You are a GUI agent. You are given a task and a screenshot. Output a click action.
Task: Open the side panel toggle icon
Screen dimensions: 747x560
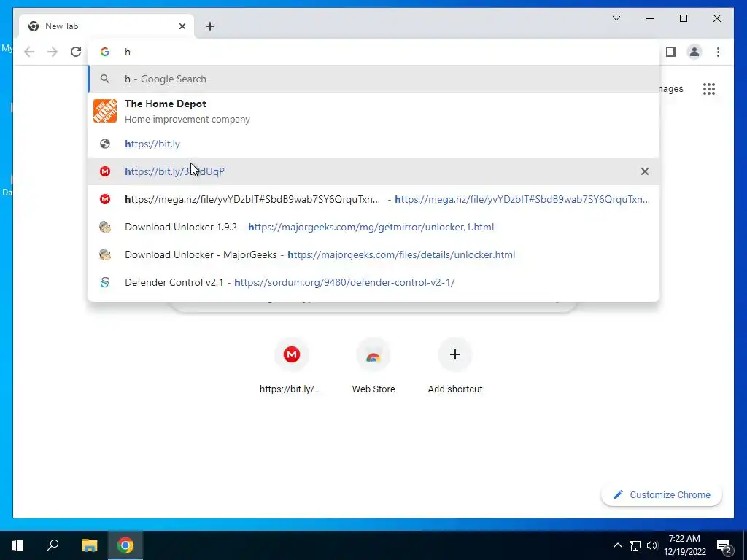pos(671,52)
